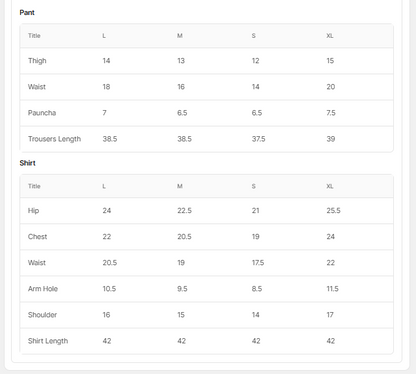Click Trousers Length value 39 under XL

click(331, 139)
